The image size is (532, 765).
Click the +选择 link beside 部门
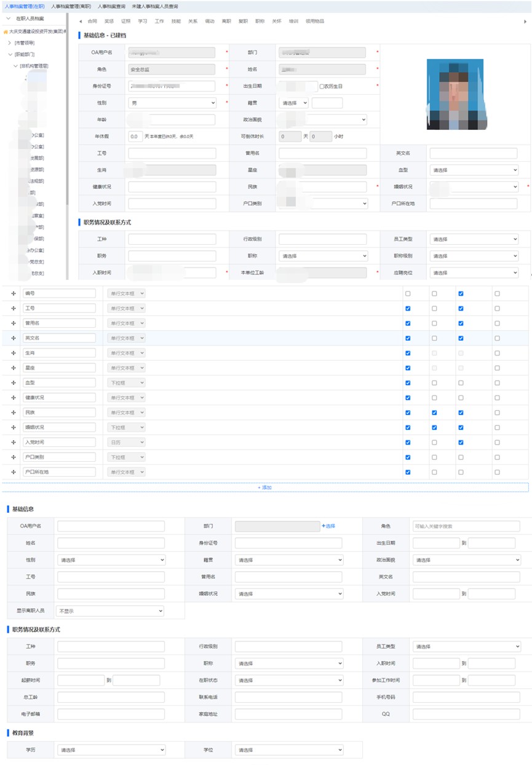point(328,526)
